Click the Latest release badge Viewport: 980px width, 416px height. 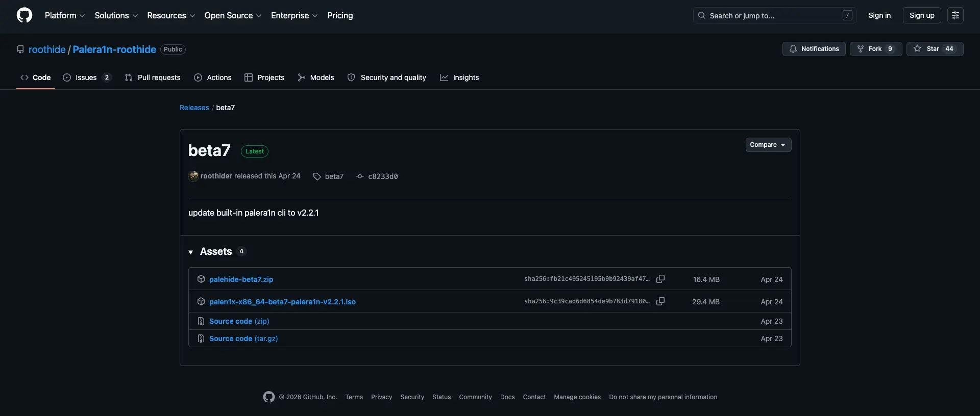(255, 151)
